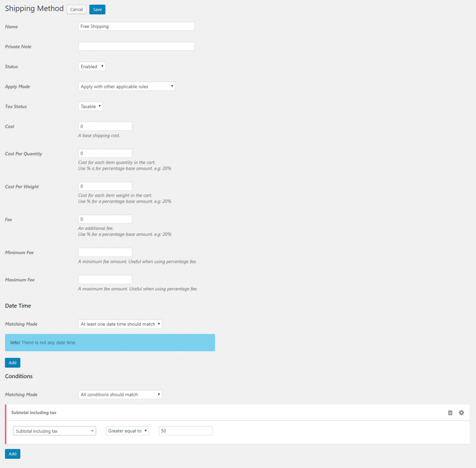This screenshot has height=468, width=476.
Task: Click the Apply Mode label
Action: (17, 87)
